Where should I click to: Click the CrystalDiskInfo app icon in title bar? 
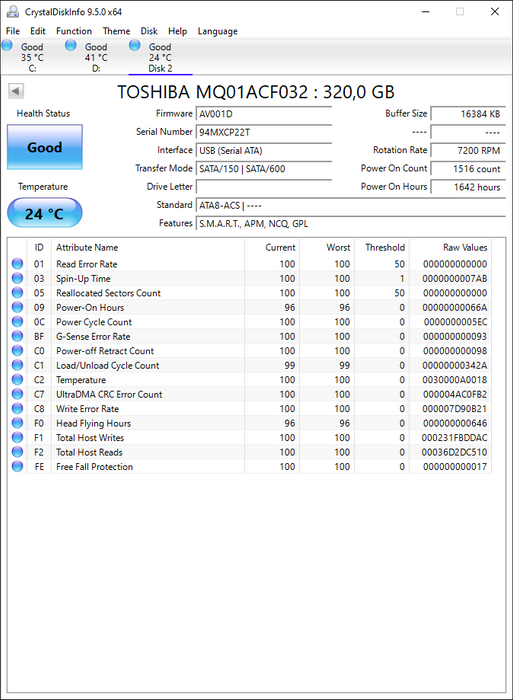coord(13,12)
